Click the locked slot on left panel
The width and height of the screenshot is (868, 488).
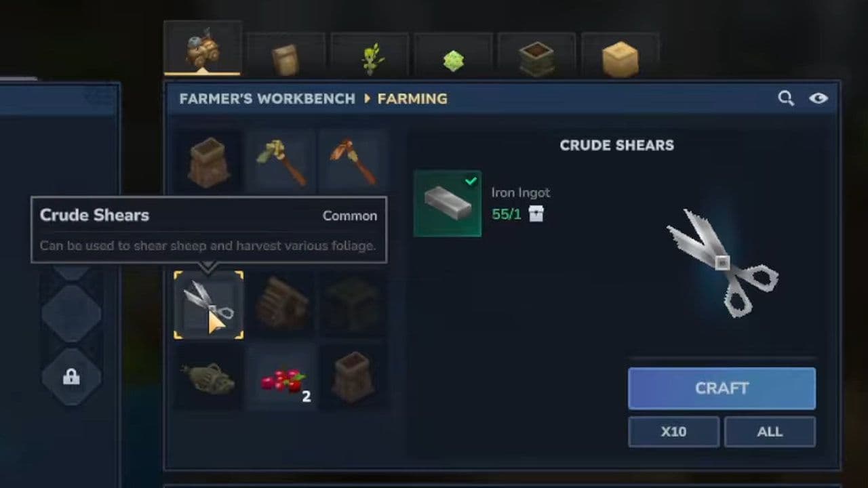click(x=71, y=378)
